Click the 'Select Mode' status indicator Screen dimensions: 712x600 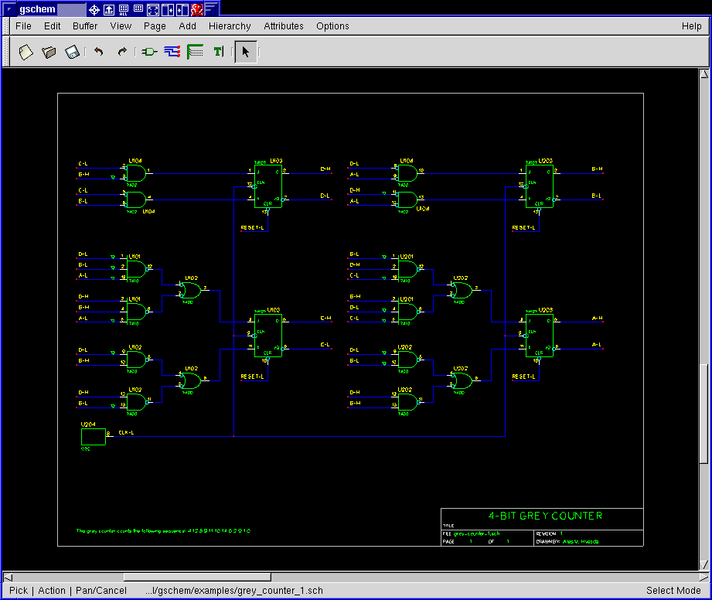click(x=673, y=590)
